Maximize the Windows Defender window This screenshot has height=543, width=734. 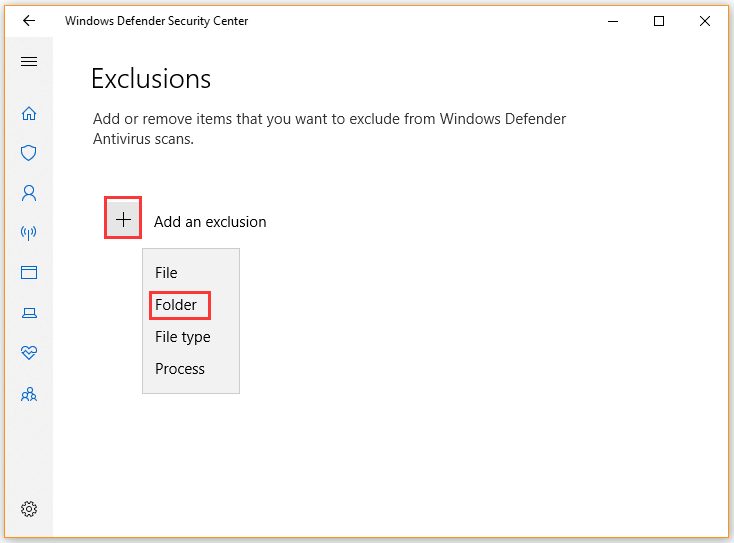click(x=659, y=21)
